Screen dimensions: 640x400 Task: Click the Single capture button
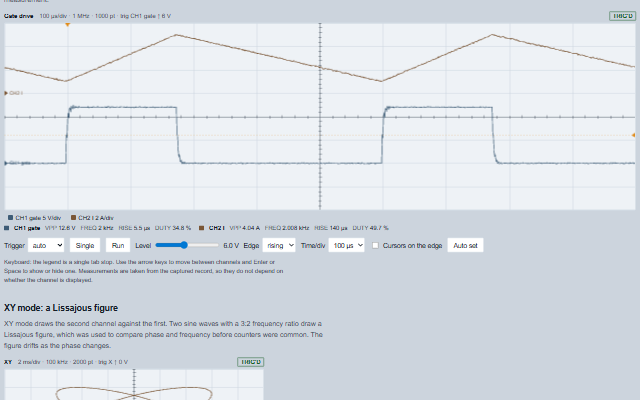(85, 245)
